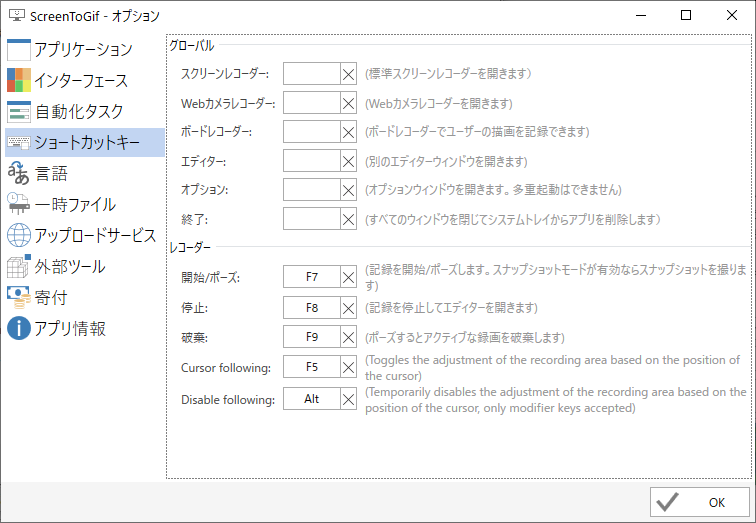Screen dimensions: 756x523
Task: Click the globe アップロードサービス icon
Action: pos(19,235)
